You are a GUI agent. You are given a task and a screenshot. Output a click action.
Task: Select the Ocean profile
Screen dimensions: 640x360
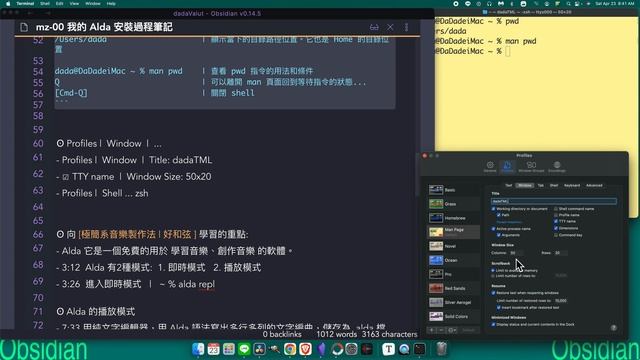[x=453, y=260]
